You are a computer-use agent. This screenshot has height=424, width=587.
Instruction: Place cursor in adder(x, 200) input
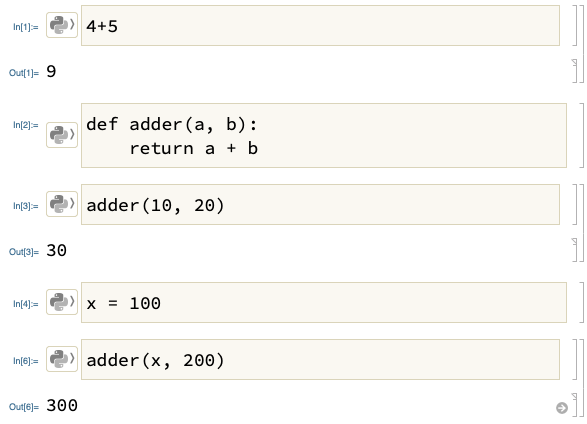coord(320,359)
